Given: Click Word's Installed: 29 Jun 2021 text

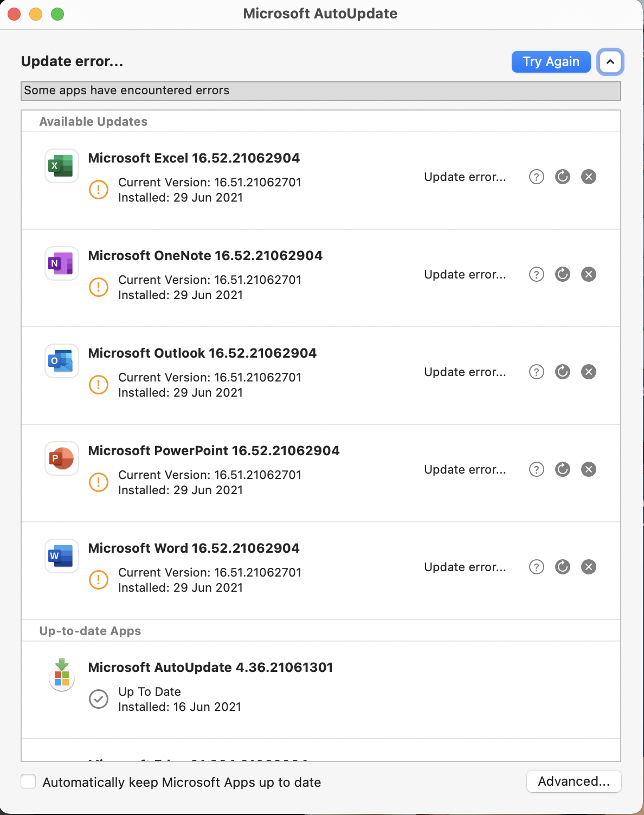Looking at the screenshot, I should [181, 588].
